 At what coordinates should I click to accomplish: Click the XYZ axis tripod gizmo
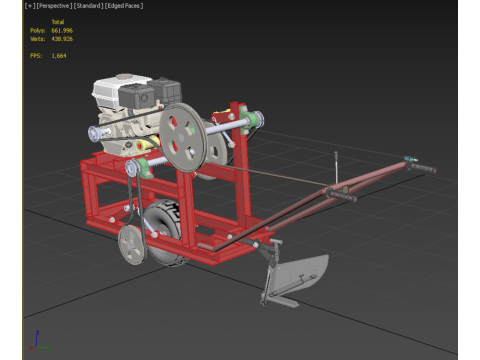click(x=39, y=341)
